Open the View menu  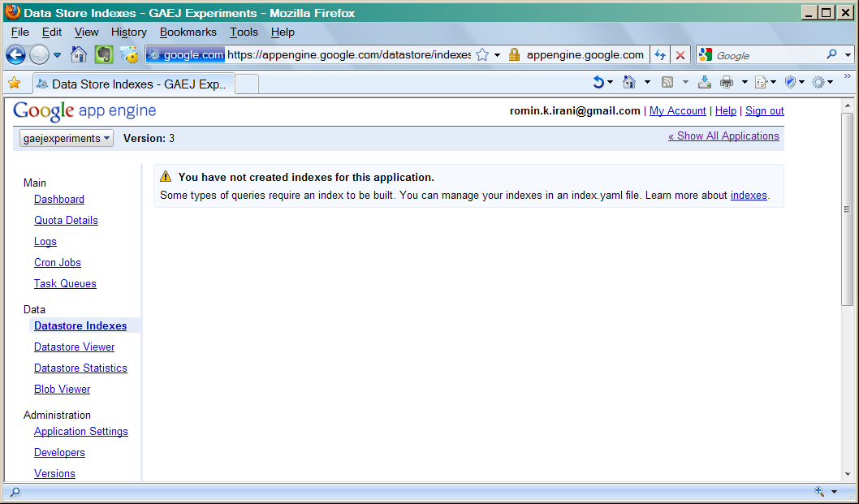click(x=87, y=32)
